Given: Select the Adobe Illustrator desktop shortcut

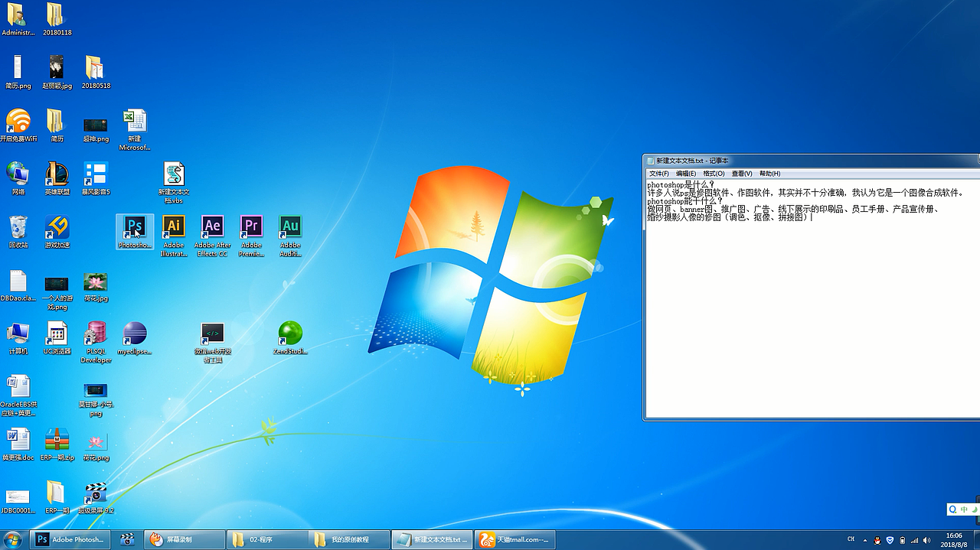Looking at the screenshot, I should (x=174, y=236).
